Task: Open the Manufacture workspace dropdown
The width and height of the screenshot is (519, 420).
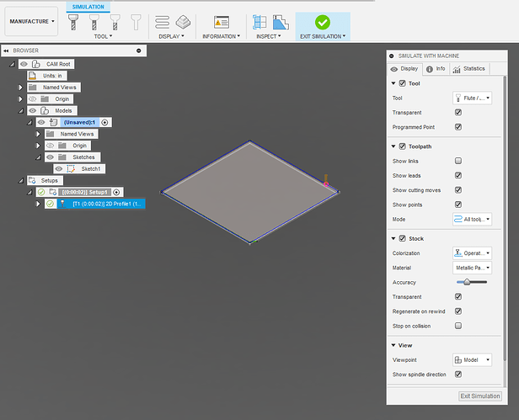Action: [x=31, y=22]
